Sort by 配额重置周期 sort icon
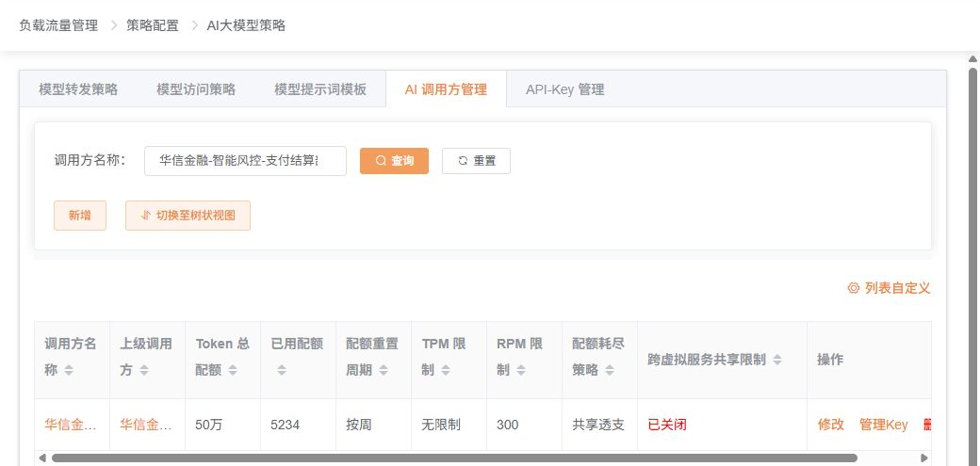The height and width of the screenshot is (466, 980). [x=384, y=370]
